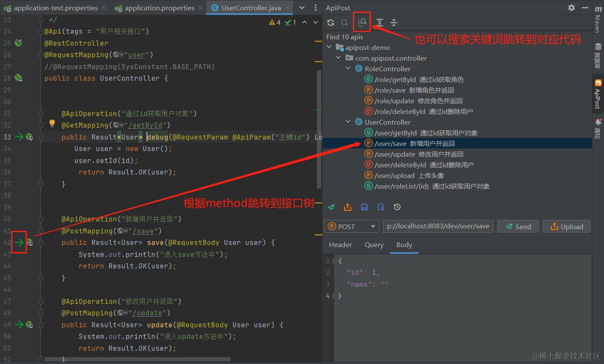Click the globe endpoint icon on line 42
Image resolution: width=604 pixels, height=364 pixels.
pos(29,243)
